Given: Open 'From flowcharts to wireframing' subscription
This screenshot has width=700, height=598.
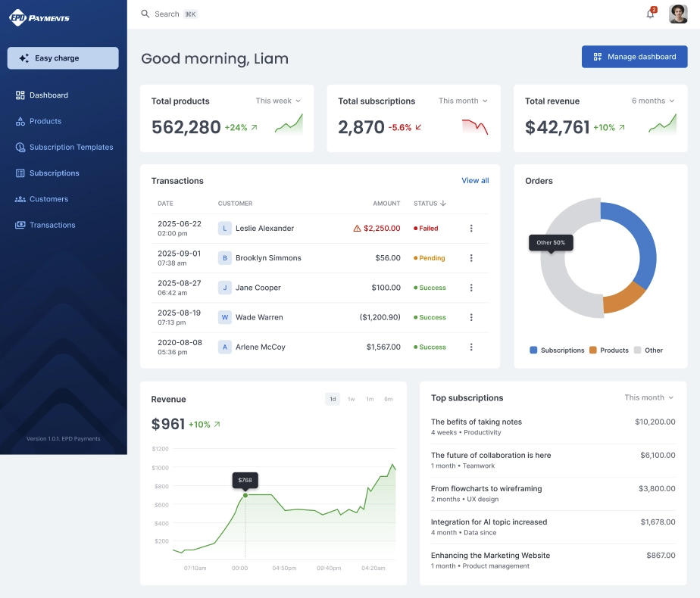Looking at the screenshot, I should tap(553, 494).
